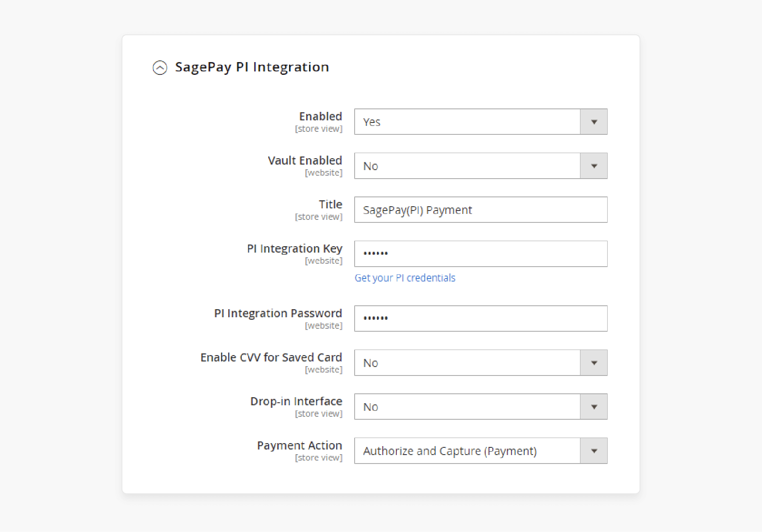This screenshot has width=762, height=532.
Task: Click the PI Integration Key label
Action: 295,249
